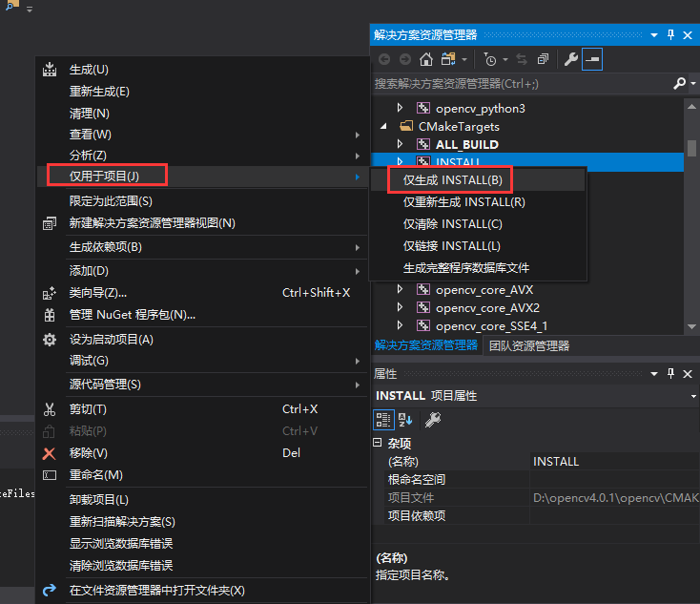The height and width of the screenshot is (604, 700).
Task: Select 仅生成 INSTALL(B) from submenu
Action: pos(478,180)
